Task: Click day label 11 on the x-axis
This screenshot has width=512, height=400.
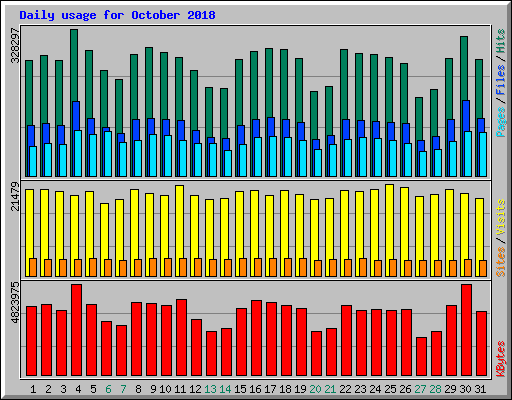Action: click(x=180, y=389)
